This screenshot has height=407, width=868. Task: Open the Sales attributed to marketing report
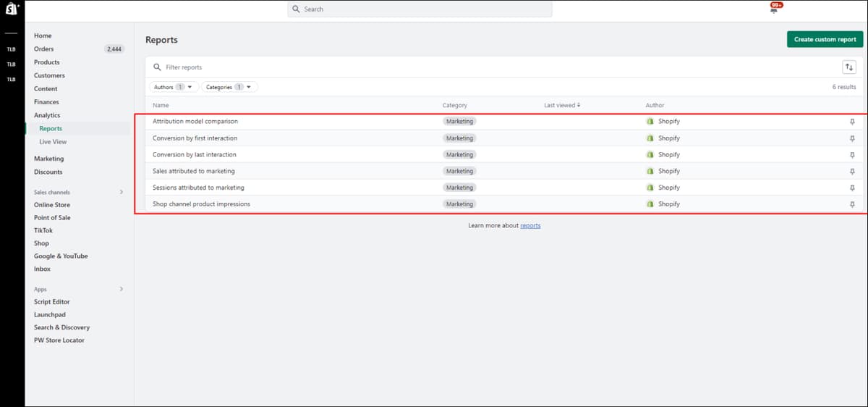tap(193, 172)
